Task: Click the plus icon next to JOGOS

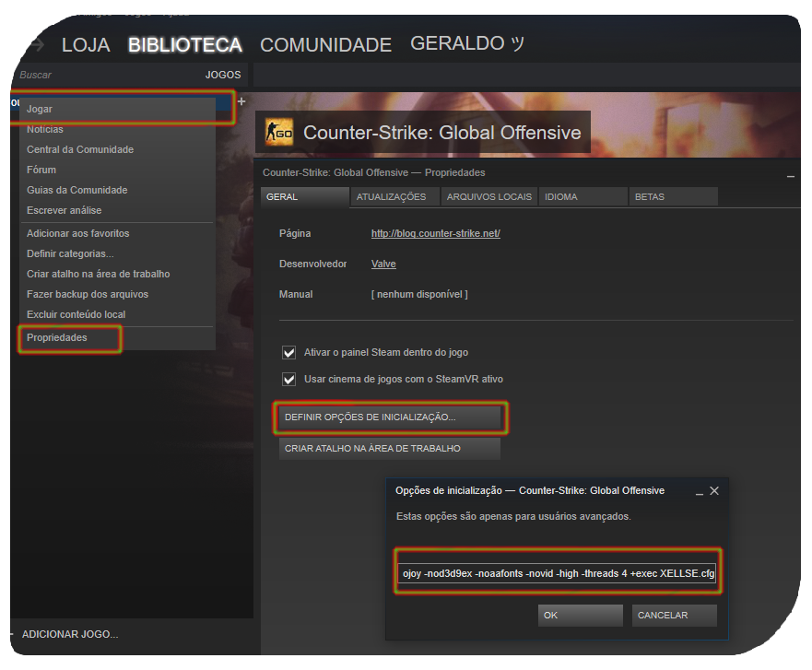Action: coord(241,100)
